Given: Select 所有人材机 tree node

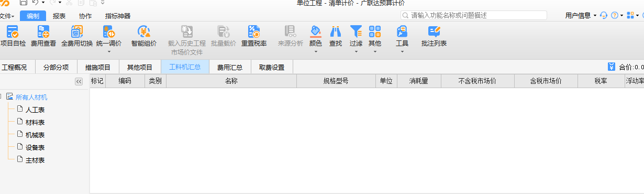Looking at the screenshot, I should click(x=31, y=97).
